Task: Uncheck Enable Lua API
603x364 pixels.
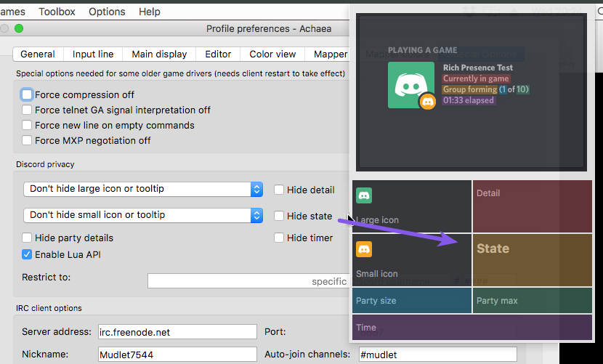Action: click(27, 254)
